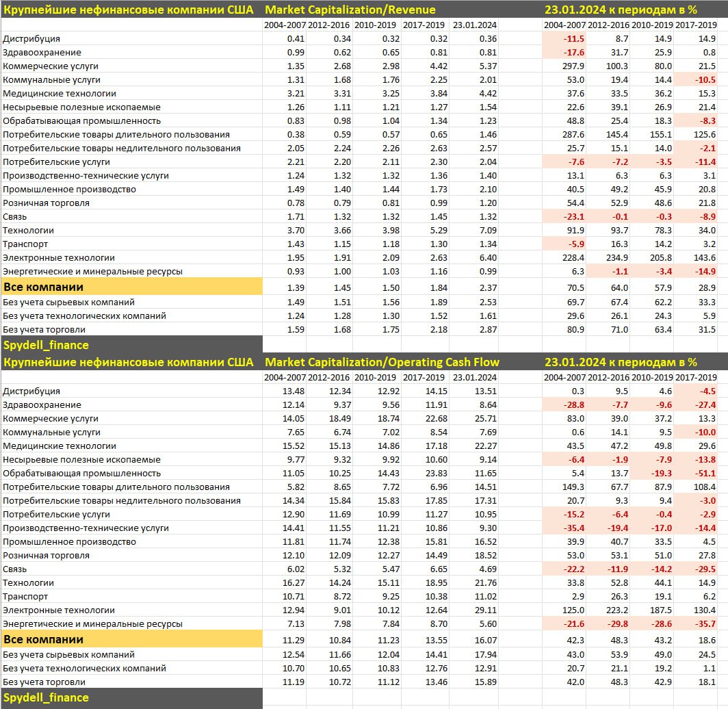Select the upper 'Spydell_finance' label cell
This screenshot has height=709, width=728.
(x=131, y=345)
